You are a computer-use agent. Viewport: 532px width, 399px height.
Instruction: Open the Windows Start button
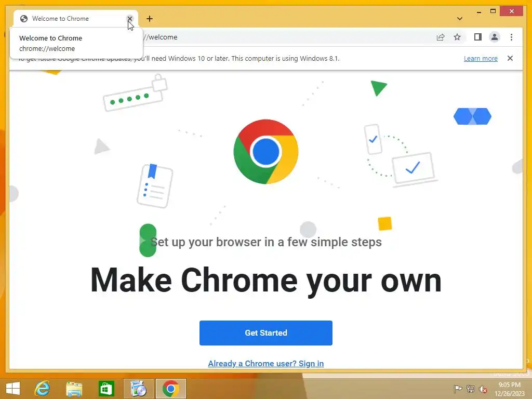click(13, 389)
